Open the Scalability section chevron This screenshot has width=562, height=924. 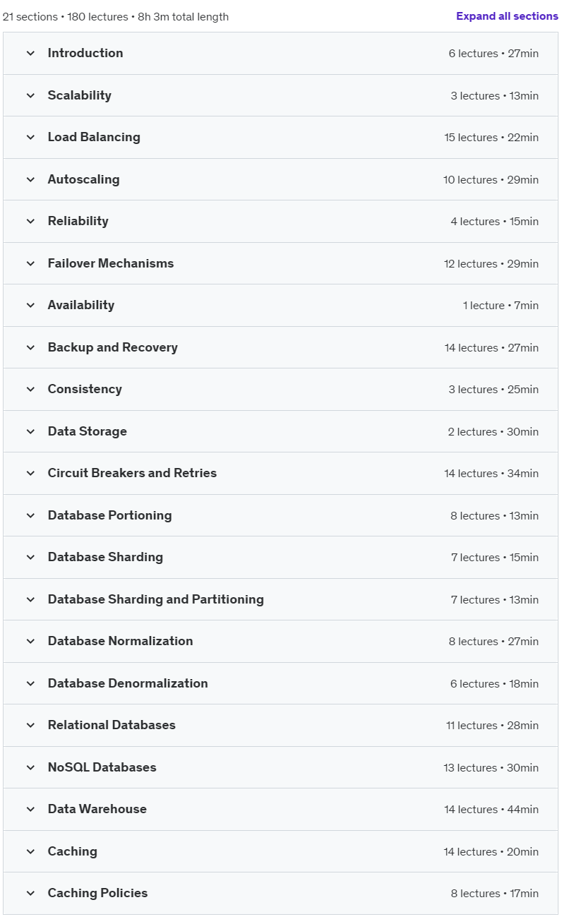point(30,95)
